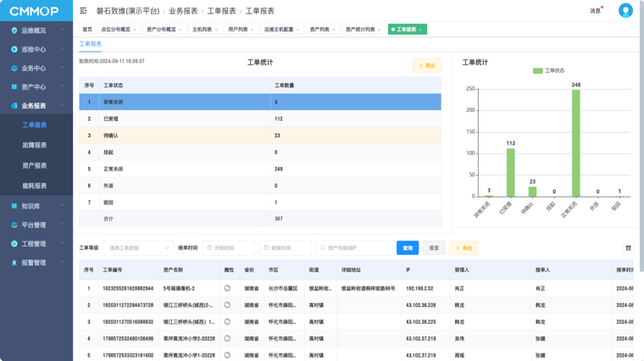
Task: Open the 消息 notifications
Action: click(x=595, y=11)
